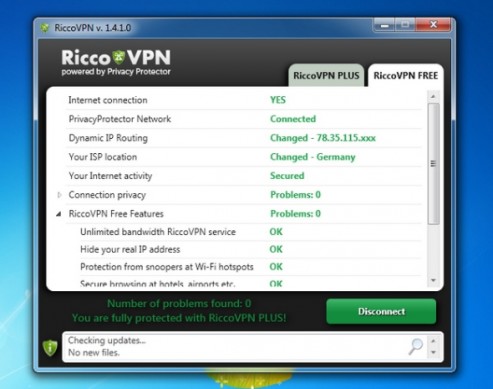This screenshot has width=493, height=389.
Task: Click the magnifying glass search icon
Action: click(416, 347)
